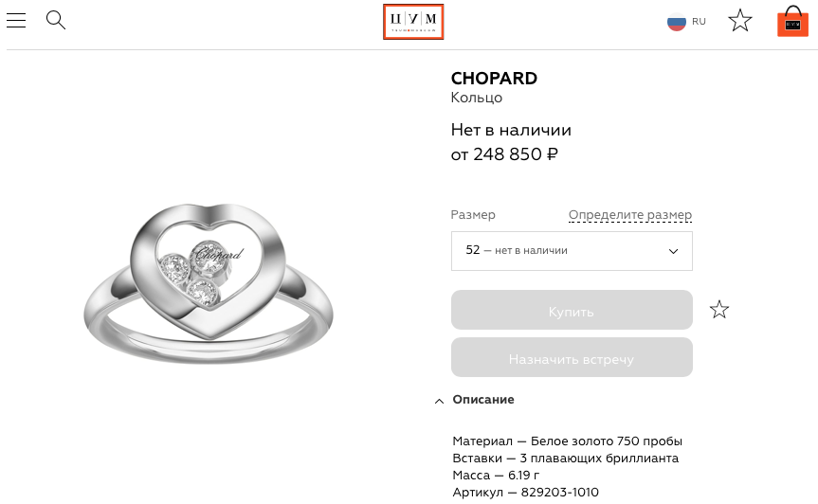Image resolution: width=818 pixels, height=504 pixels.
Task: Open favorites star in the header
Action: tap(740, 21)
